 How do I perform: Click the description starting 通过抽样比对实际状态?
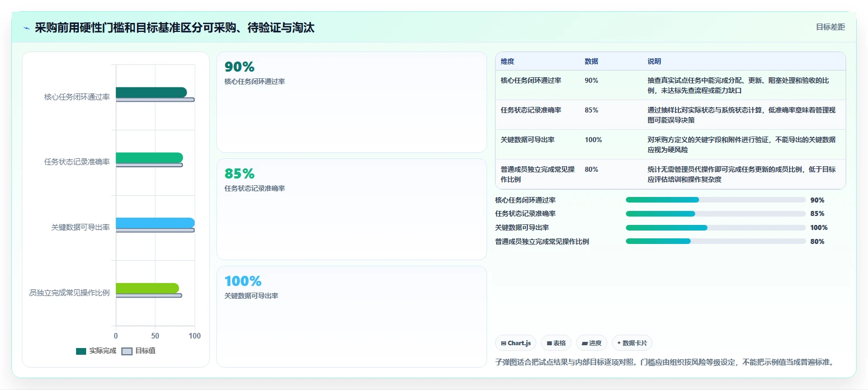[742, 115]
